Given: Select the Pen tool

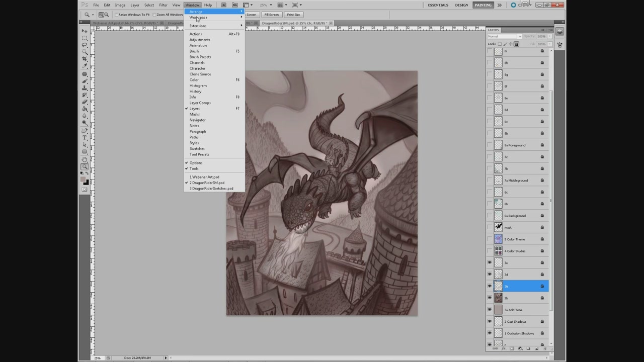Looking at the screenshot, I should tap(85, 131).
